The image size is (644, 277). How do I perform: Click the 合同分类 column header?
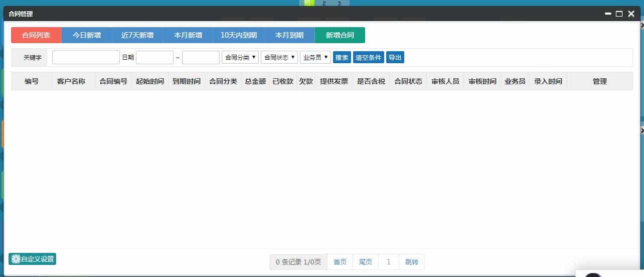[223, 81]
